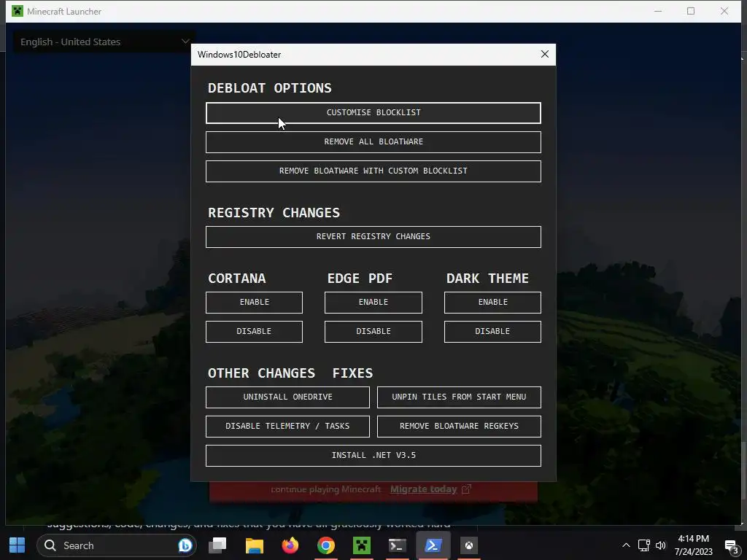Open the clock and date flyout
747x560 pixels.
click(x=693, y=545)
